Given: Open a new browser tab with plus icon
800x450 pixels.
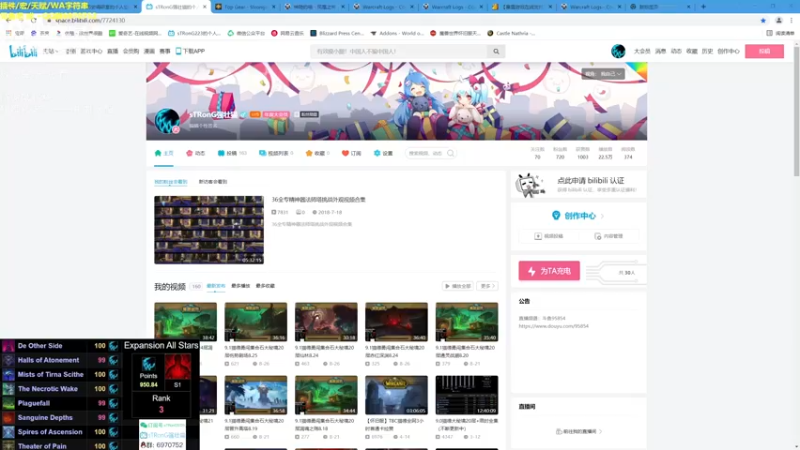Looking at the screenshot, I should point(703,7).
